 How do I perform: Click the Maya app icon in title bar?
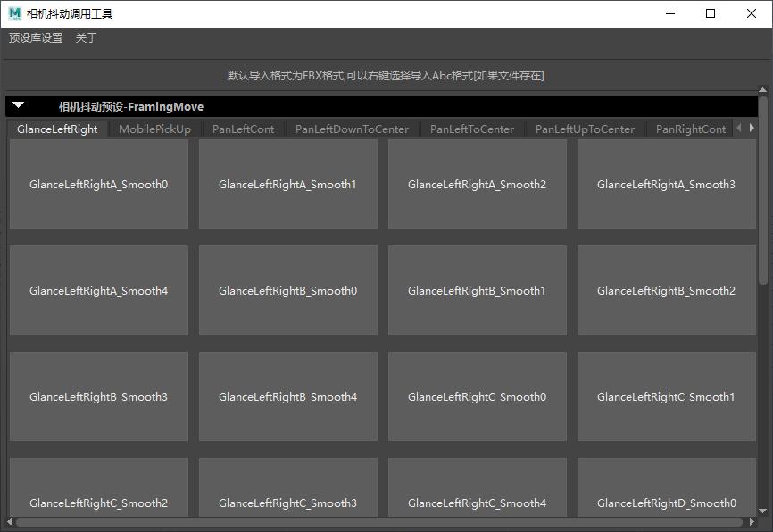click(14, 13)
